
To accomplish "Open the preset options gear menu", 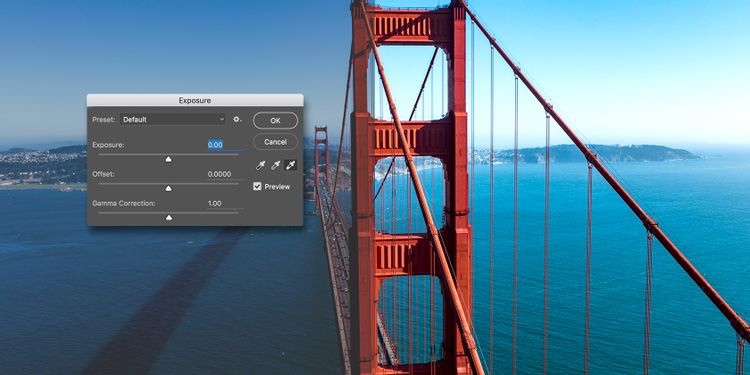I will click(x=237, y=120).
